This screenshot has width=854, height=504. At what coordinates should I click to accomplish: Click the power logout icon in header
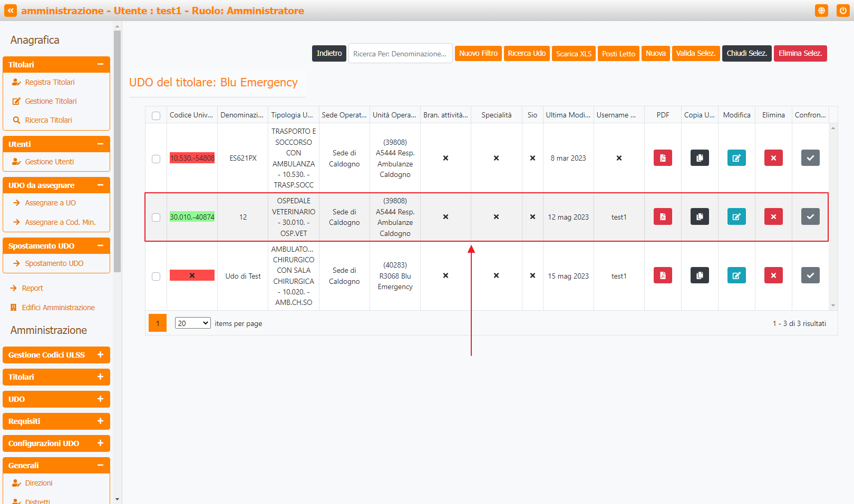click(843, 11)
